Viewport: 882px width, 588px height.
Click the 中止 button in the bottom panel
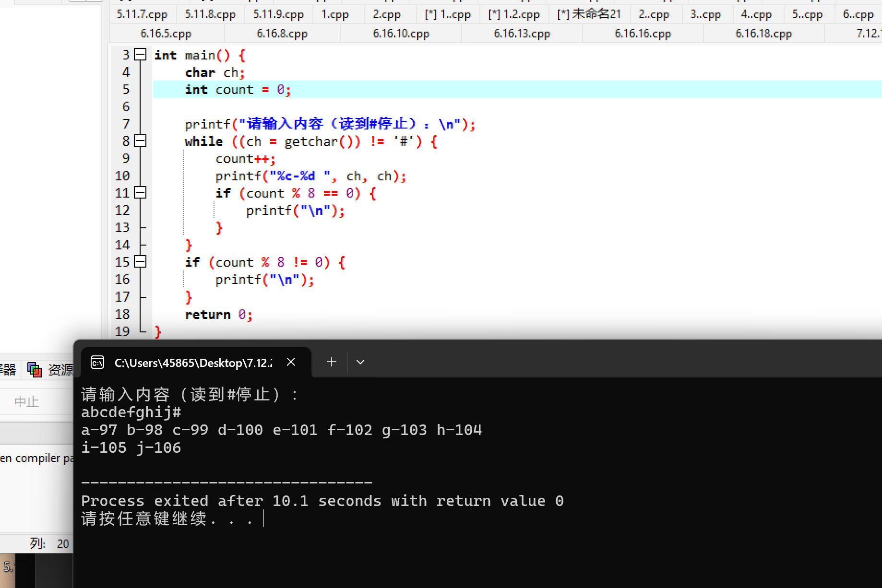(x=26, y=402)
